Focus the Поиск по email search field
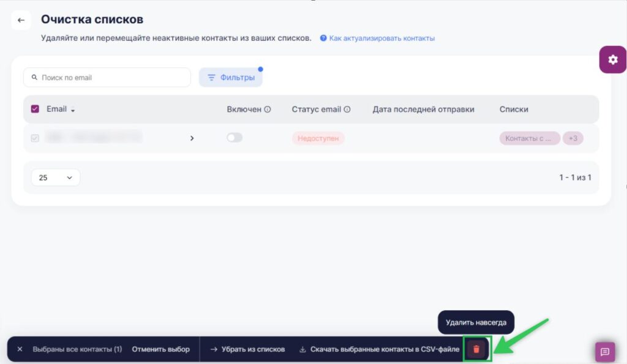Screen dimensions: 627x364 point(107,78)
